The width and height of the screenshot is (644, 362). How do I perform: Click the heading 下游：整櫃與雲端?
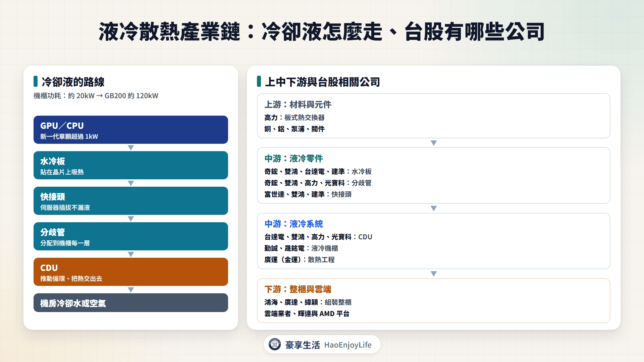tap(298, 289)
